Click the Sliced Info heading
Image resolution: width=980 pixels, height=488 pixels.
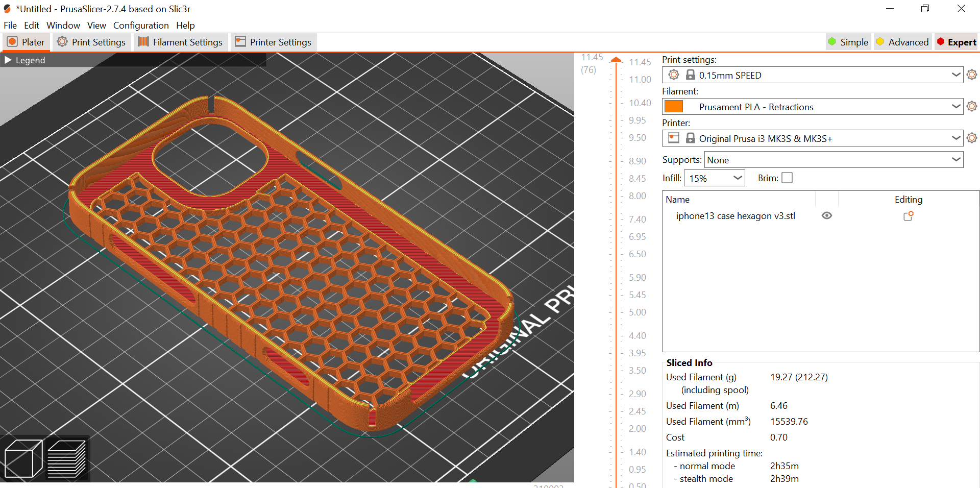click(x=689, y=363)
